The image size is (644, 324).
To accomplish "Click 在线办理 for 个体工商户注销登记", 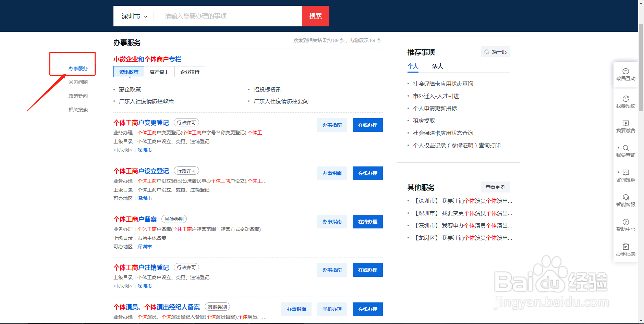I will [x=368, y=270].
